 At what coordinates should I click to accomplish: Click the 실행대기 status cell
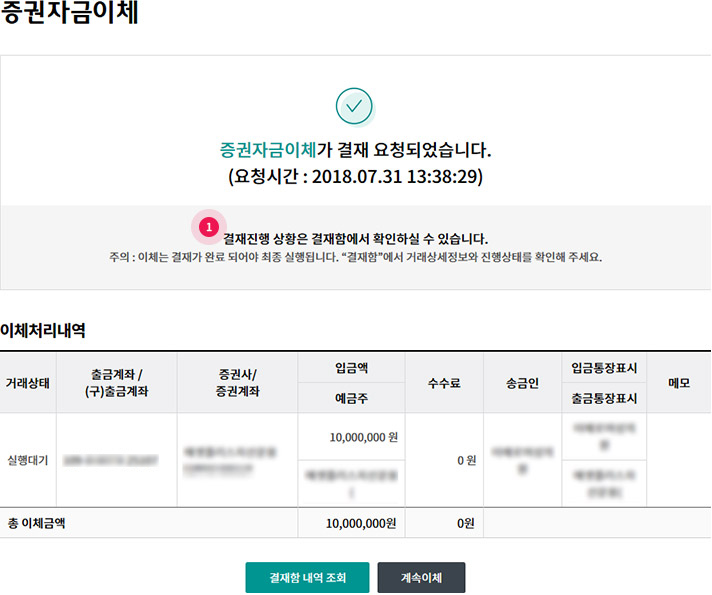[27, 461]
